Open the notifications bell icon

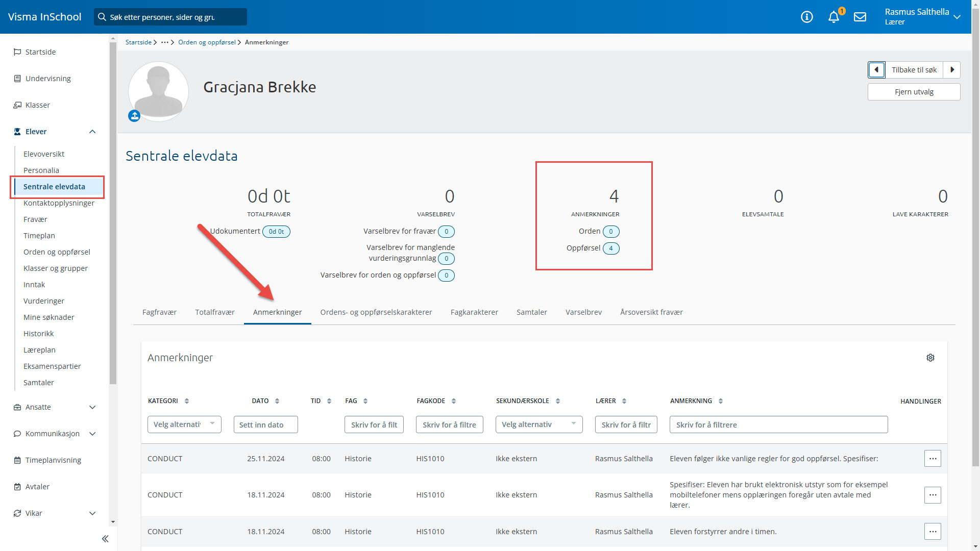tap(834, 17)
